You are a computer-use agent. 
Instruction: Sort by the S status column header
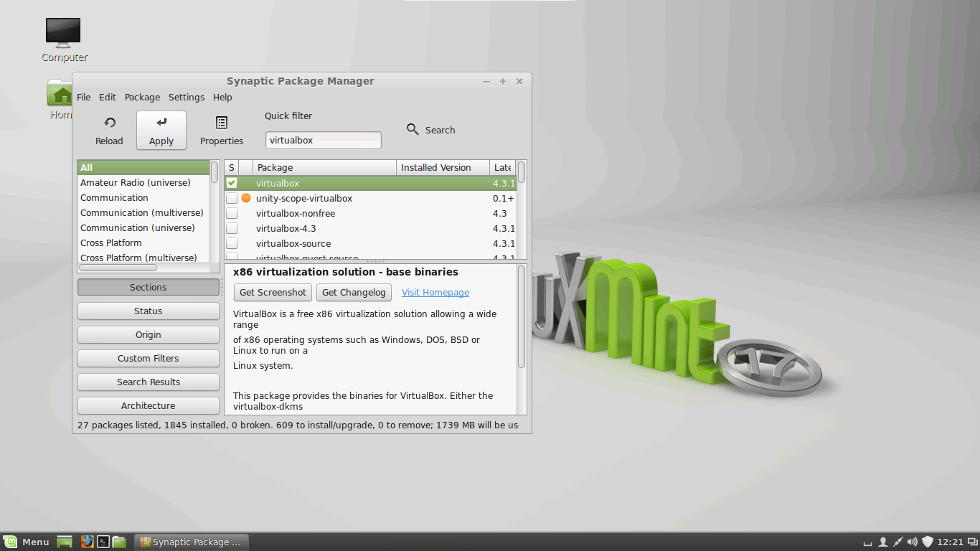(232, 167)
